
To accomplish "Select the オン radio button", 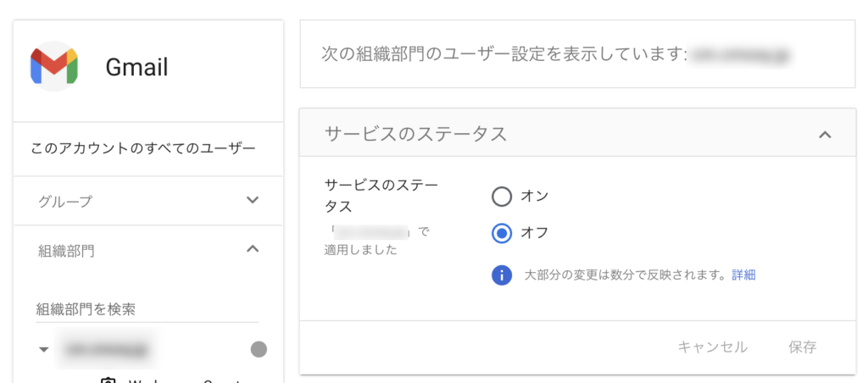I will click(x=502, y=197).
